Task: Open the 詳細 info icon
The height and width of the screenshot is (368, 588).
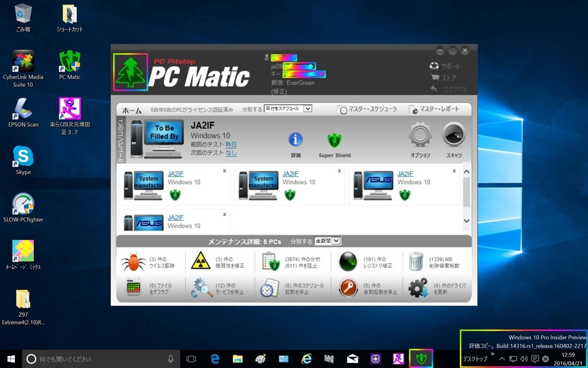Action: 296,140
